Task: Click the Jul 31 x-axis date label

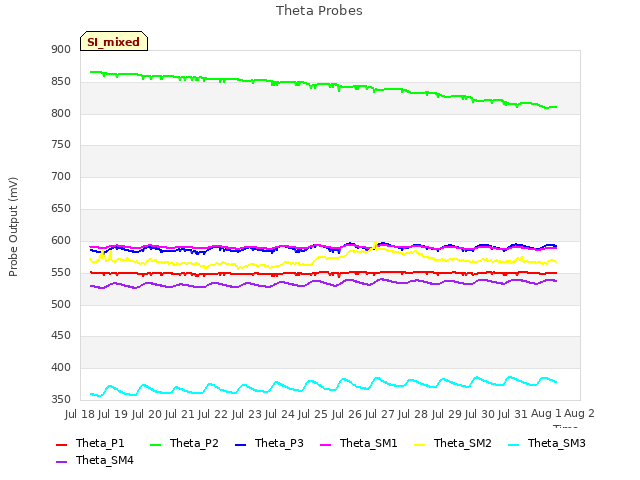Action: 512,414
